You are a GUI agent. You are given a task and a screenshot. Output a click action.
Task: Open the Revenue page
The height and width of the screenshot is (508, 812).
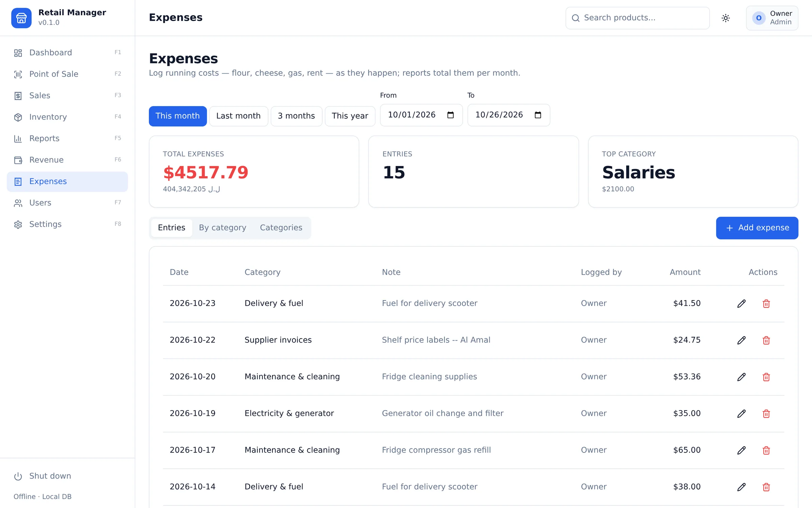pyautogui.click(x=67, y=160)
